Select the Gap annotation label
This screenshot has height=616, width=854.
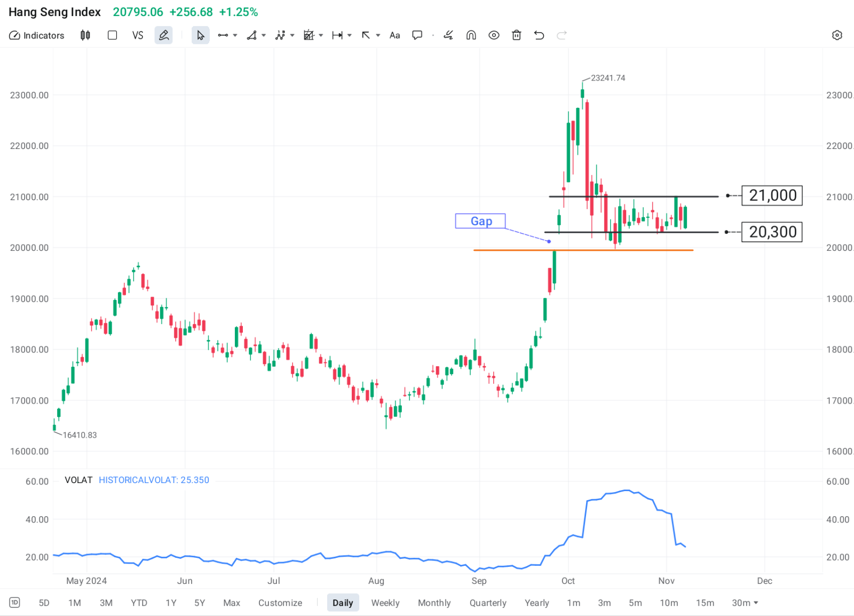pyautogui.click(x=480, y=221)
